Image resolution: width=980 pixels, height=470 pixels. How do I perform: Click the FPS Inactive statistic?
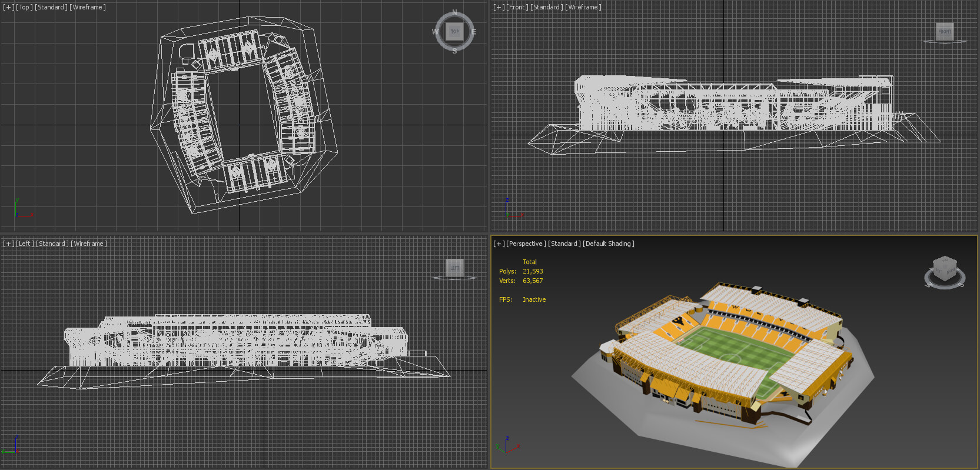coord(522,299)
